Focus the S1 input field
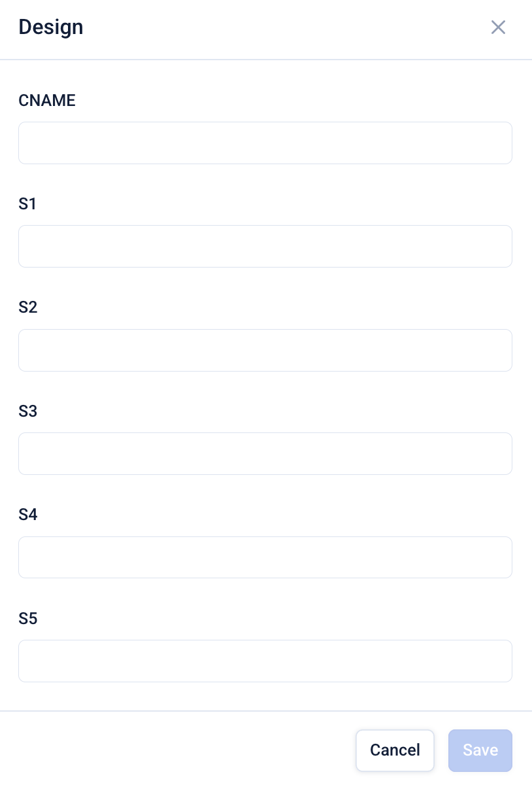The image size is (532, 785). point(265,246)
